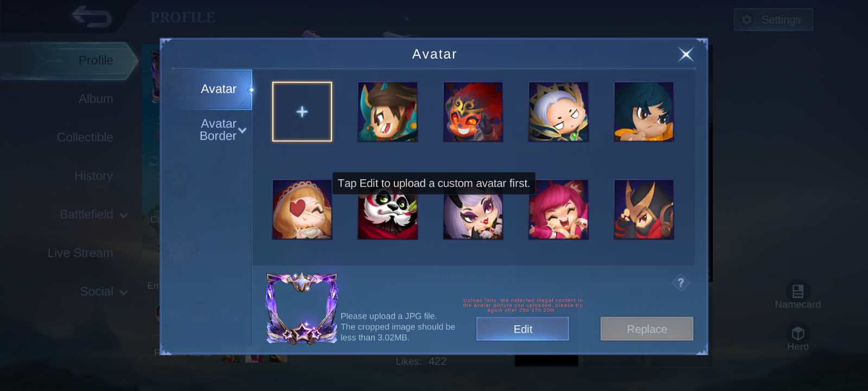Pick the white-haired golden armor avatar
Screen dimensions: 868x391
click(x=558, y=112)
